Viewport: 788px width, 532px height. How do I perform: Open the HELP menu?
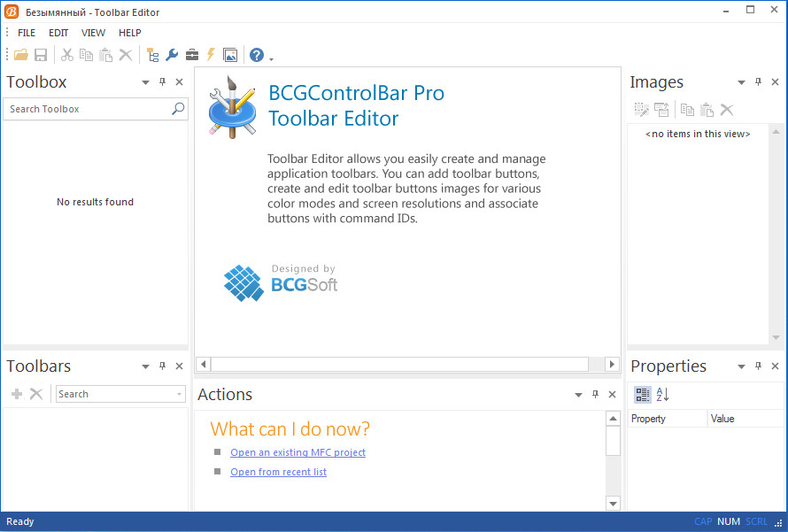(129, 33)
